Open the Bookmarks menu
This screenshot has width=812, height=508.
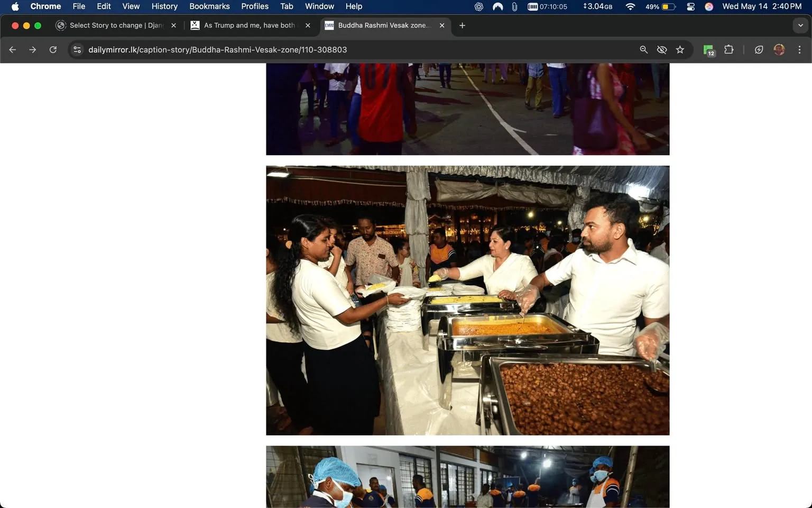click(209, 6)
